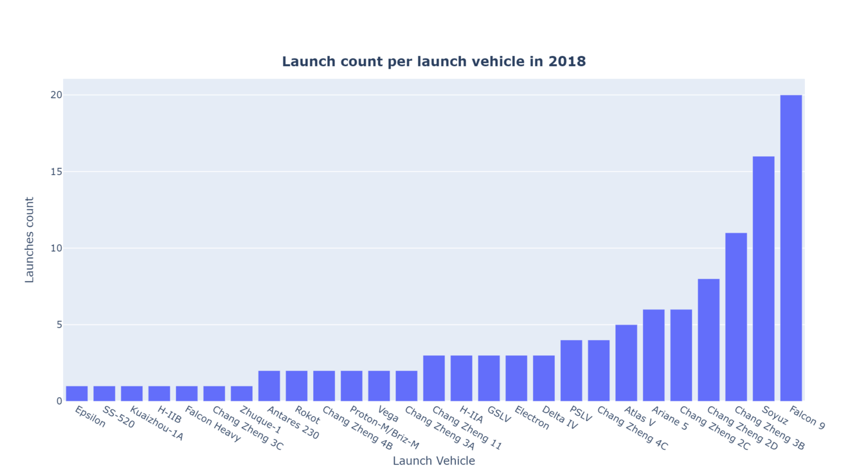Select the Falcon Heavy bar
The width and height of the screenshot is (868, 473).
click(x=186, y=393)
